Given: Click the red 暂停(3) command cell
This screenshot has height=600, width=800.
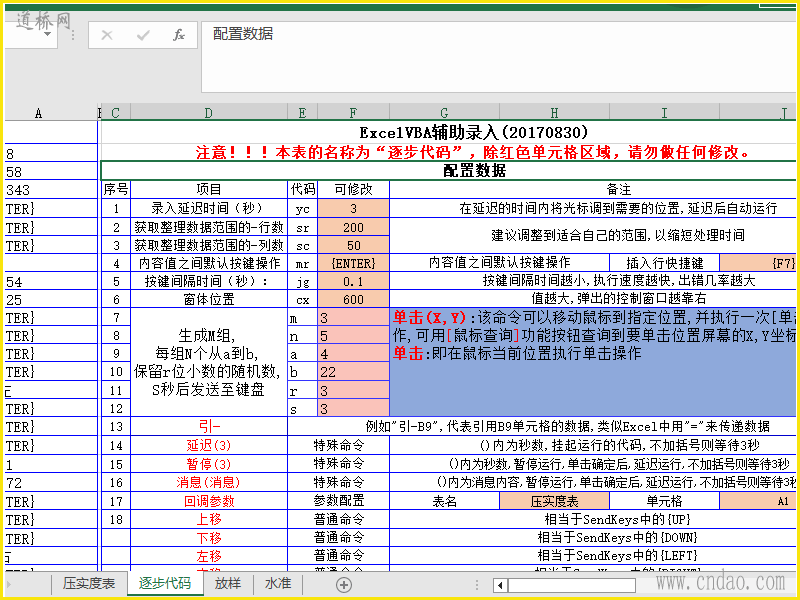Looking at the screenshot, I should (209, 464).
